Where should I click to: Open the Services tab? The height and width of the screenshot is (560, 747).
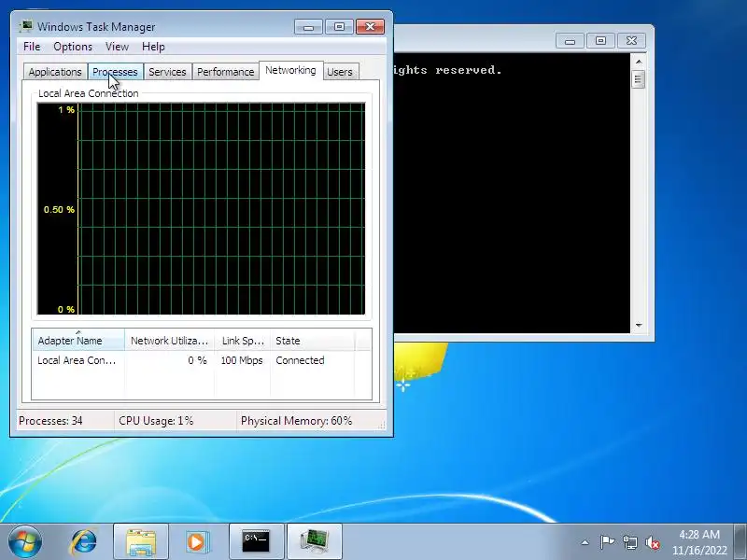coord(167,72)
